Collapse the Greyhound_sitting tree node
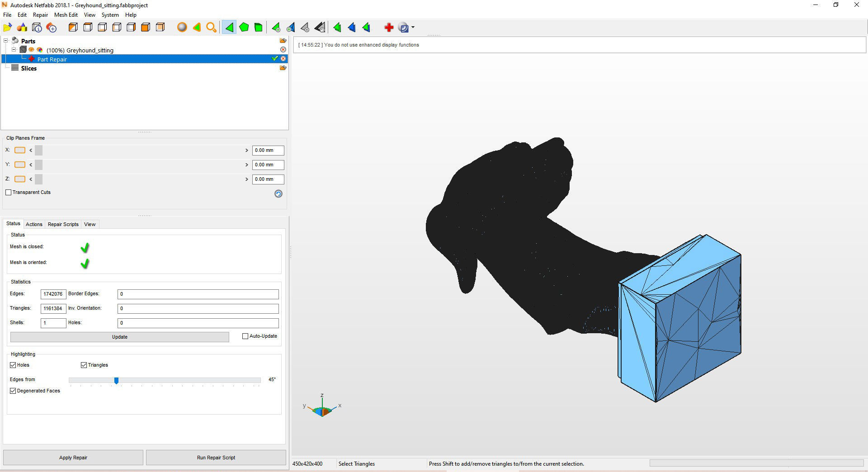 click(x=14, y=50)
